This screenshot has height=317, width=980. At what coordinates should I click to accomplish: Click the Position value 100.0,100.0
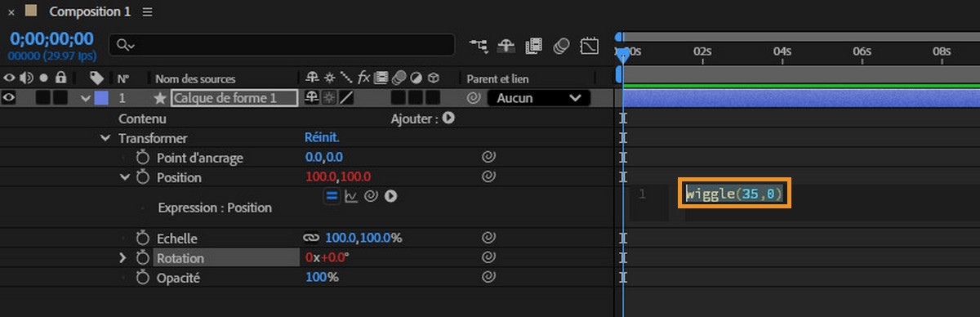pos(337,177)
